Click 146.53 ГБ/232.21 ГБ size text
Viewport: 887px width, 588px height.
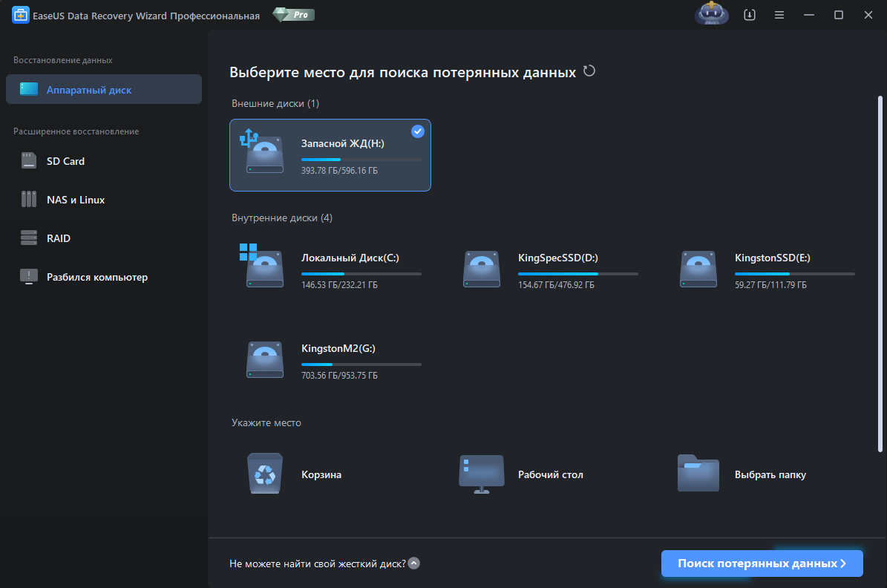point(339,284)
